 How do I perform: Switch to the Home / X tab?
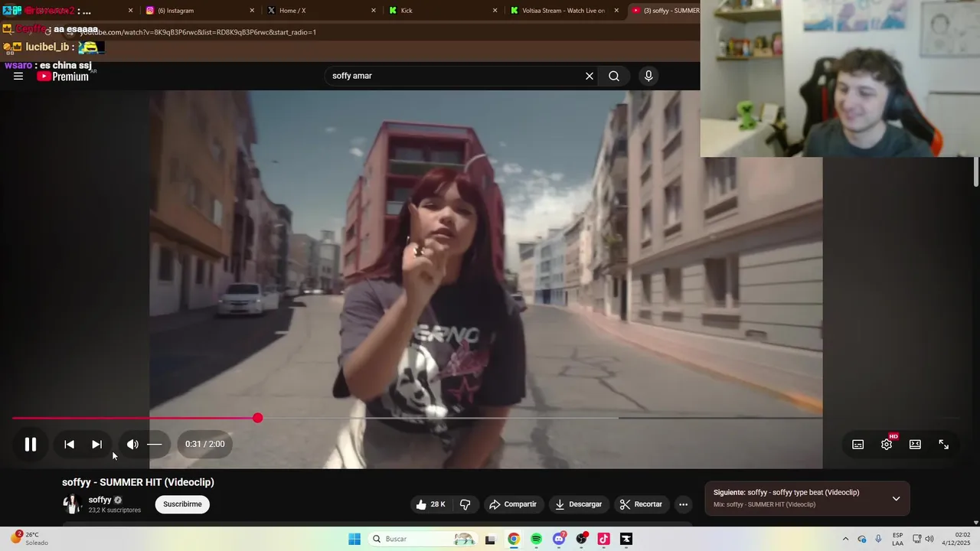tap(320, 11)
